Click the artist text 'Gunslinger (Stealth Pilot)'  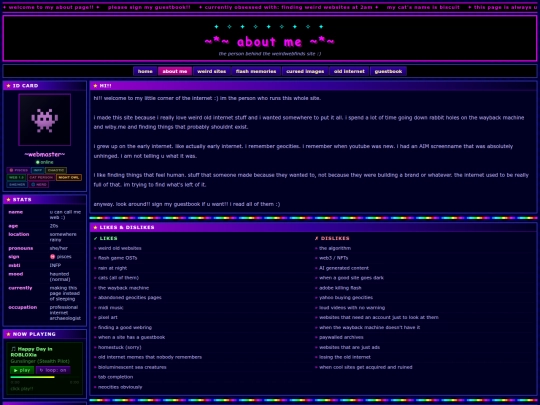(x=40, y=361)
